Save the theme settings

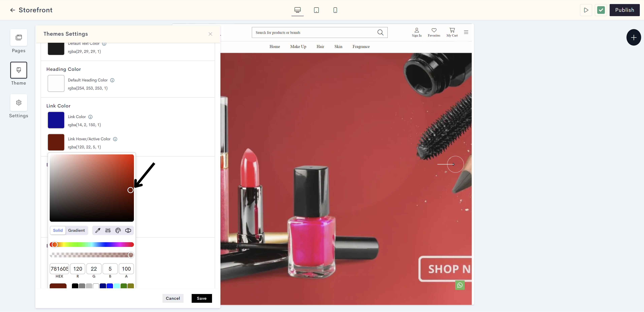[x=202, y=299]
